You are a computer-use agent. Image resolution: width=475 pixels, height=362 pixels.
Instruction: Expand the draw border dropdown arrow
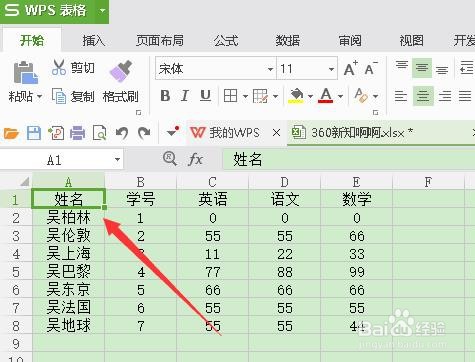tap(275, 96)
